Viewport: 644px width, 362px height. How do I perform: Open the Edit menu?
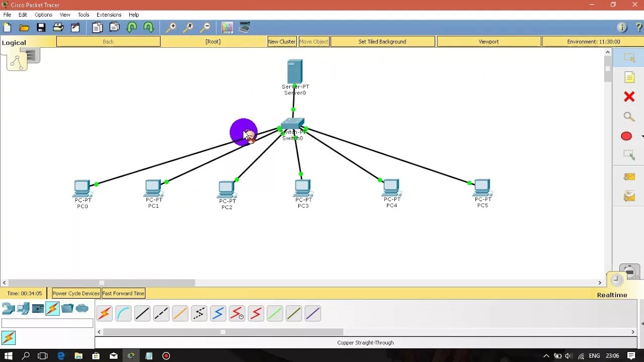point(23,15)
